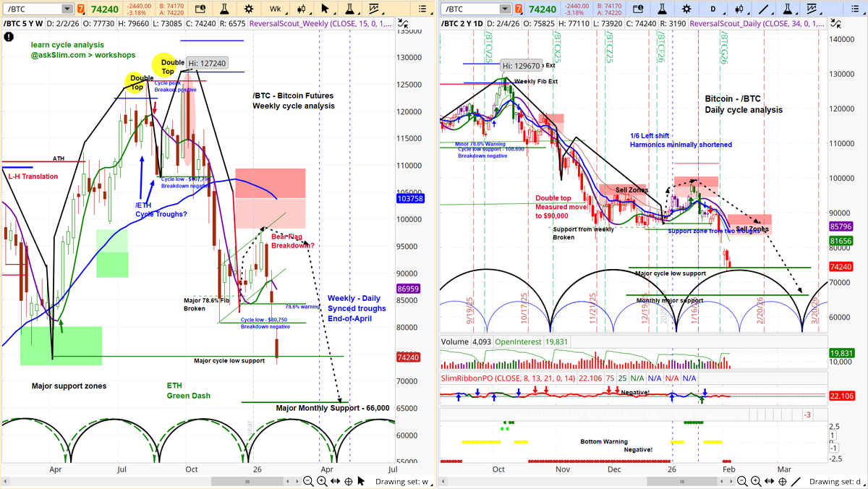Click the 22.106 SlimRibbonPO axis tag
The width and height of the screenshot is (868, 489).
click(843, 396)
